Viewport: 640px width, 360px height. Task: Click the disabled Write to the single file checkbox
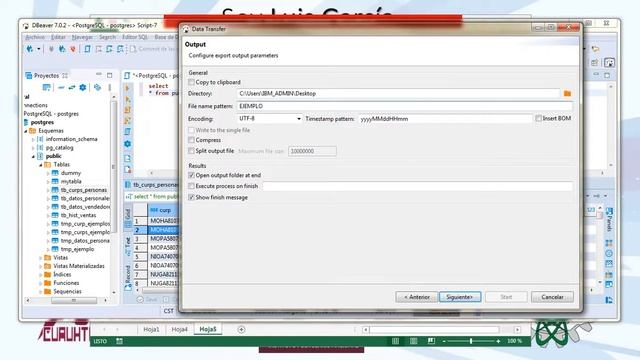[191, 130]
